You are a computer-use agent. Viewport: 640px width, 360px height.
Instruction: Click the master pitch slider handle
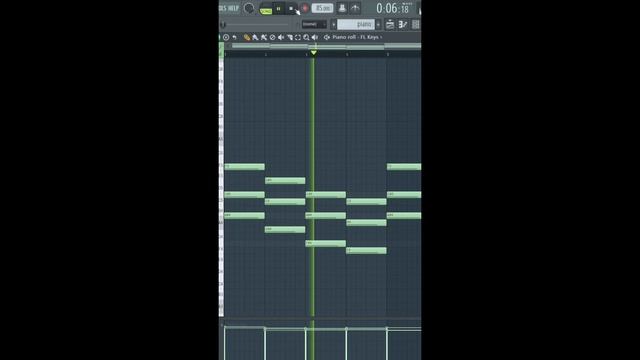point(223,25)
